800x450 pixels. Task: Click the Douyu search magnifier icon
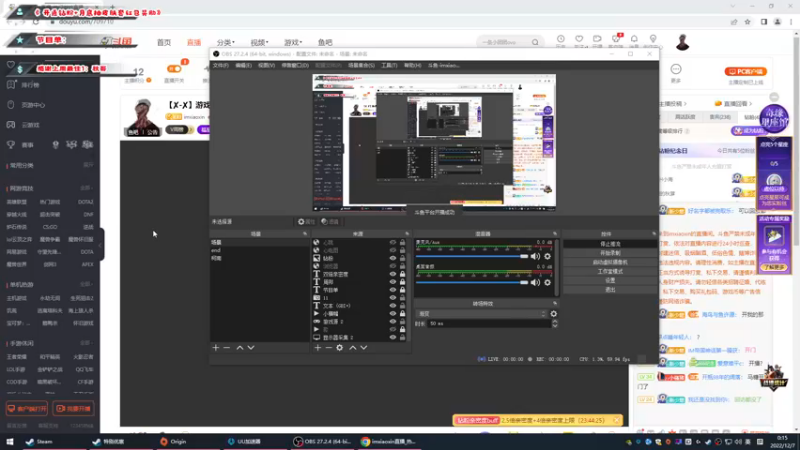pyautogui.click(x=535, y=42)
